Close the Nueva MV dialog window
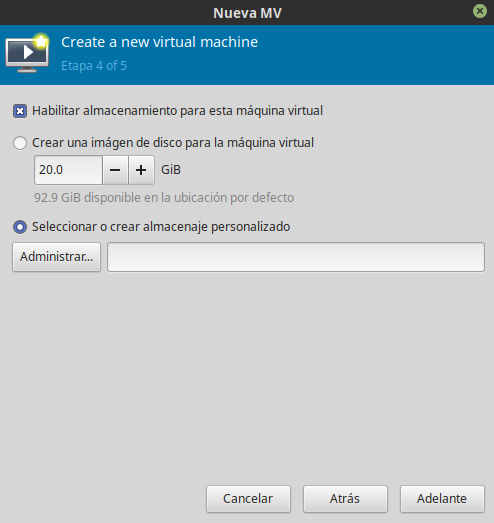494x523 pixels. tap(480, 11)
